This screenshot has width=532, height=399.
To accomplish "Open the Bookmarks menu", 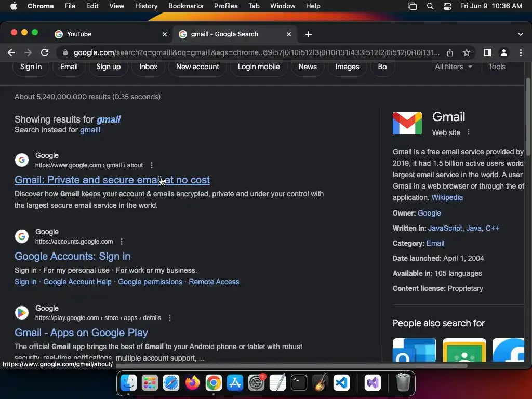I will click(185, 6).
